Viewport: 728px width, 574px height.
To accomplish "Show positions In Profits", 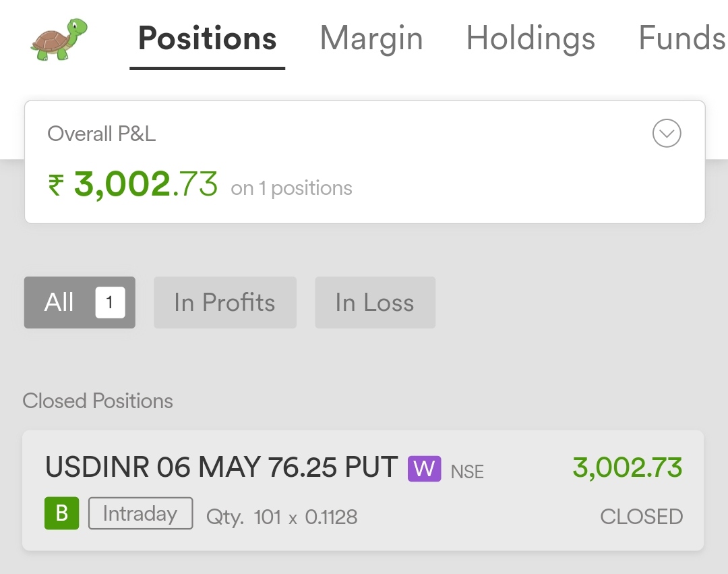I will [x=225, y=302].
